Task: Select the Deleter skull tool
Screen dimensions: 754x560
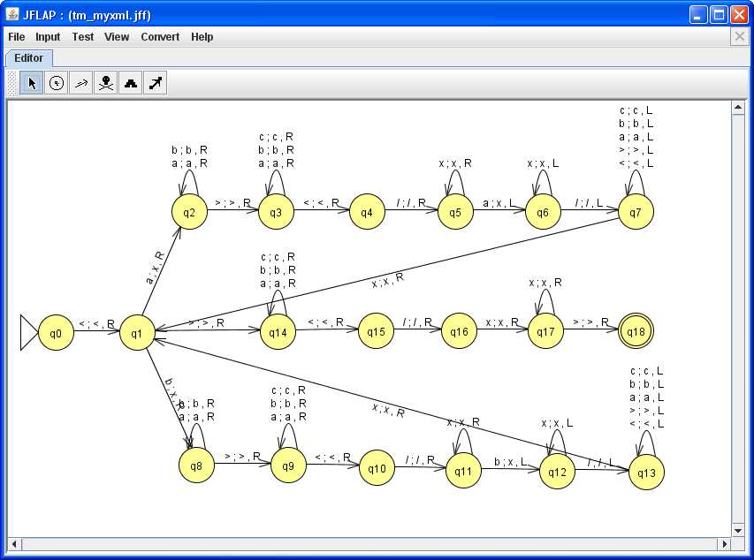Action: 106,83
